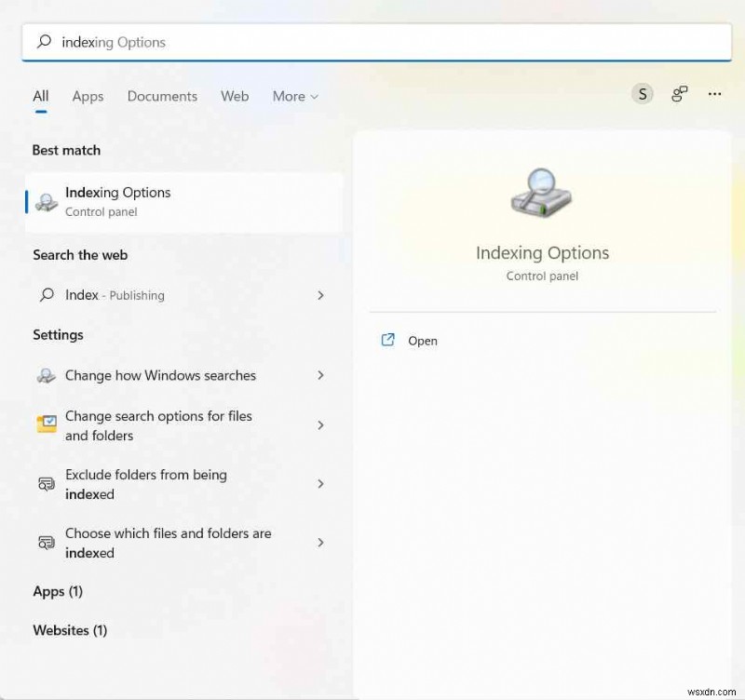
Task: Switch to the Documents filter tab
Action: [162, 96]
